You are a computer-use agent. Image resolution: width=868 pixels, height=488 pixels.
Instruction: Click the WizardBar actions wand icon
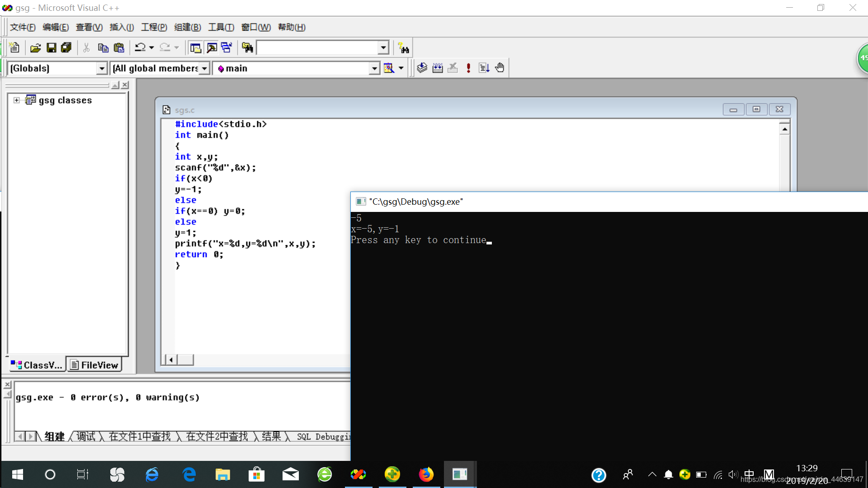[x=389, y=68]
